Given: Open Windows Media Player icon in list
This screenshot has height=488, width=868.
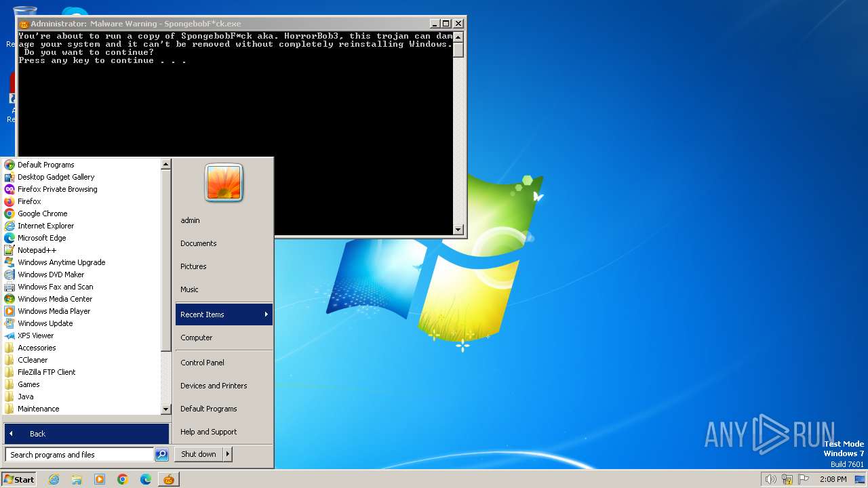Looking at the screenshot, I should click(x=9, y=311).
